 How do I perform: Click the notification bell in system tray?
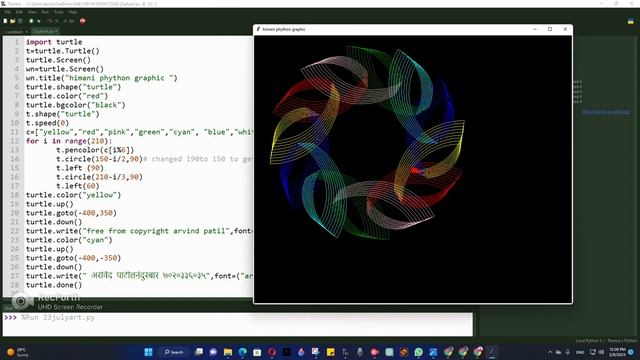pos(631,352)
